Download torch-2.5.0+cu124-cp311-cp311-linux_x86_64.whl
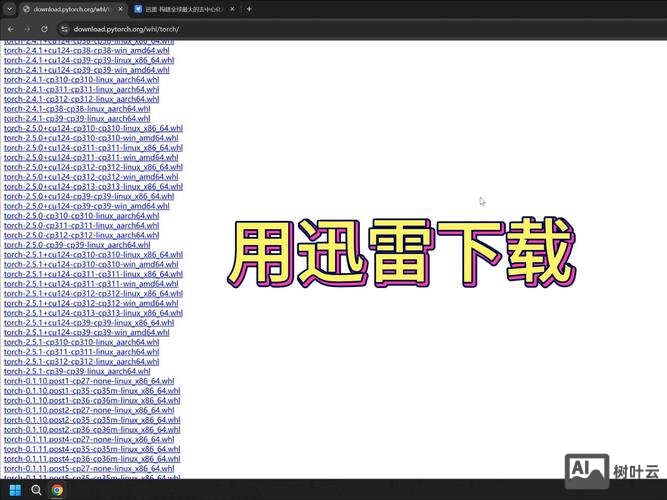The height and width of the screenshot is (500, 667). pos(93,148)
